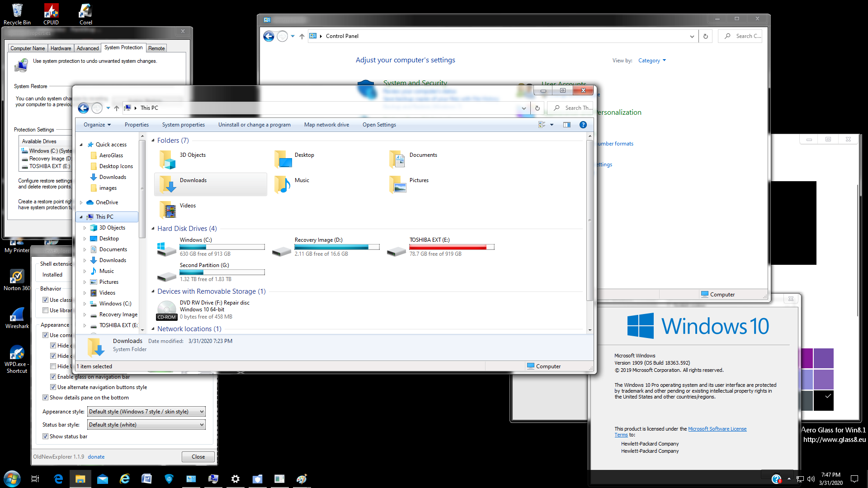
Task: Open Control Panel View by Category dropdown
Action: (x=652, y=61)
